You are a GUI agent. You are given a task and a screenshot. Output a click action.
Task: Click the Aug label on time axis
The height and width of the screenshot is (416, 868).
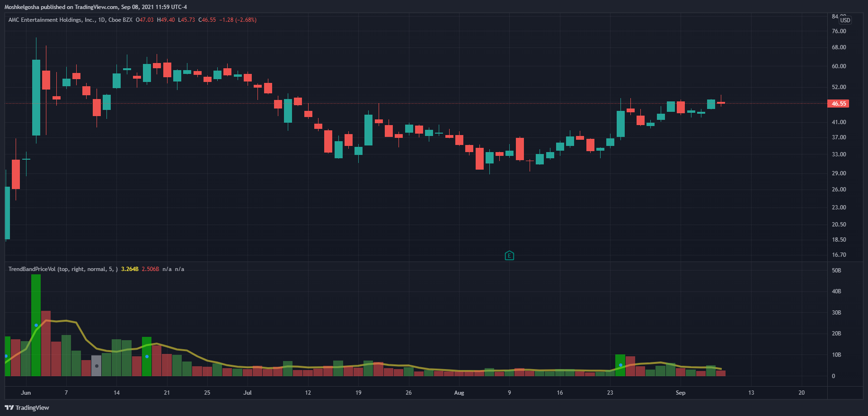click(459, 393)
